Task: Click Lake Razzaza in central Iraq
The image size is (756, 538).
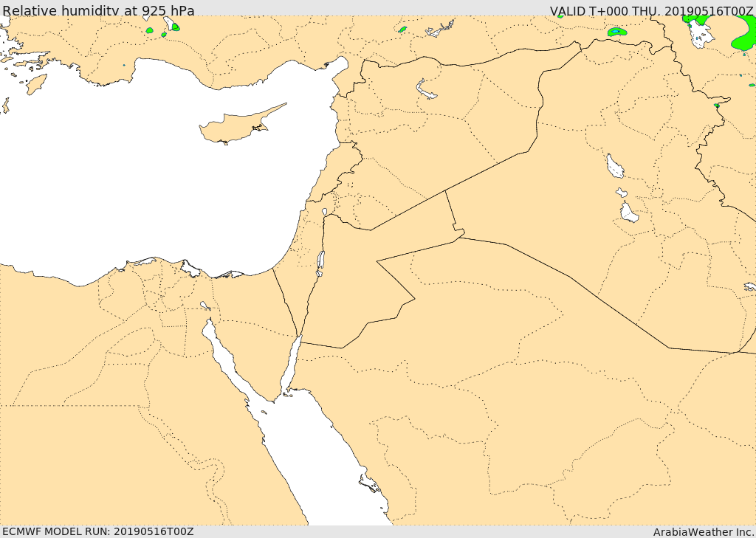Action: pyautogui.click(x=629, y=212)
